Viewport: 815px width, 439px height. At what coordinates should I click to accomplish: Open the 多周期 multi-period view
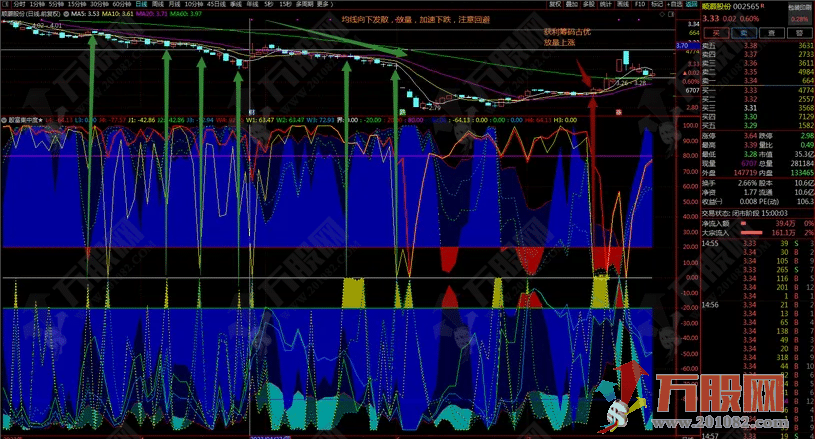[x=305, y=4]
